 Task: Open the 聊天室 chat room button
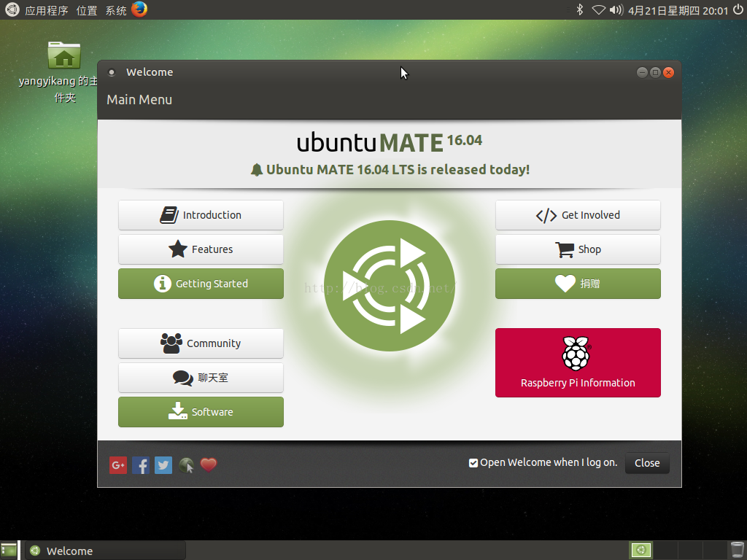pyautogui.click(x=201, y=378)
